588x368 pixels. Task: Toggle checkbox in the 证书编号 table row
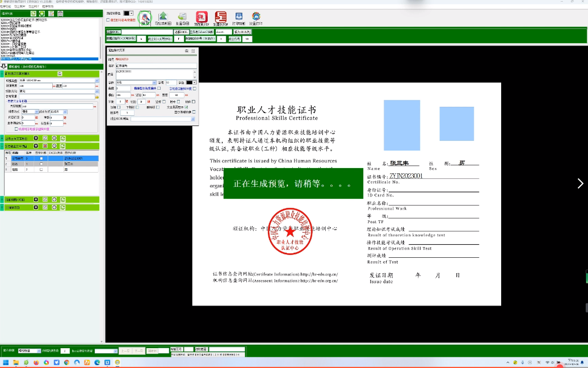(x=41, y=158)
